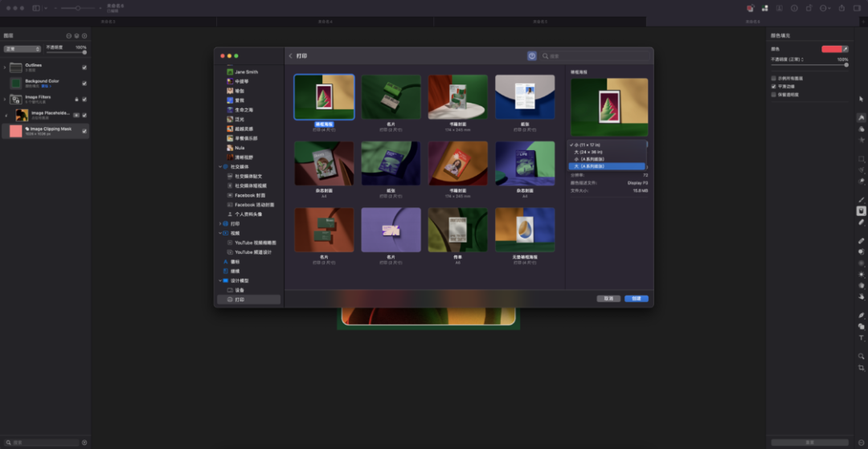Select 打印 under 设计模型 in sidebar

coord(248,299)
